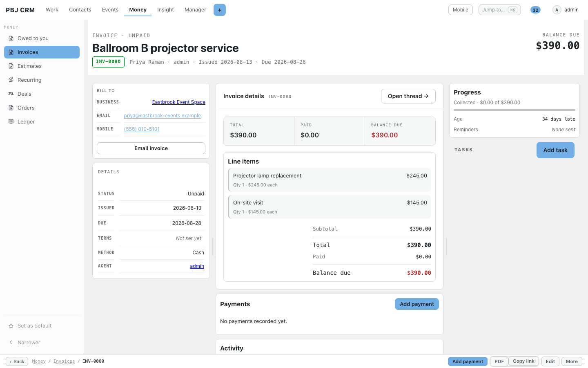Viewport: 588px width, 368px height.
Task: Click the Deals sidebar icon
Action: point(11,94)
